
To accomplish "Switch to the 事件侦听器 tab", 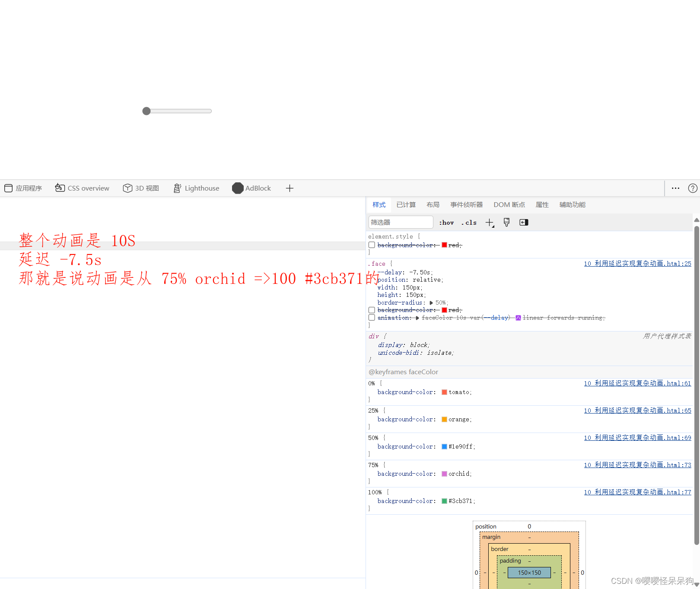I will pos(467,205).
